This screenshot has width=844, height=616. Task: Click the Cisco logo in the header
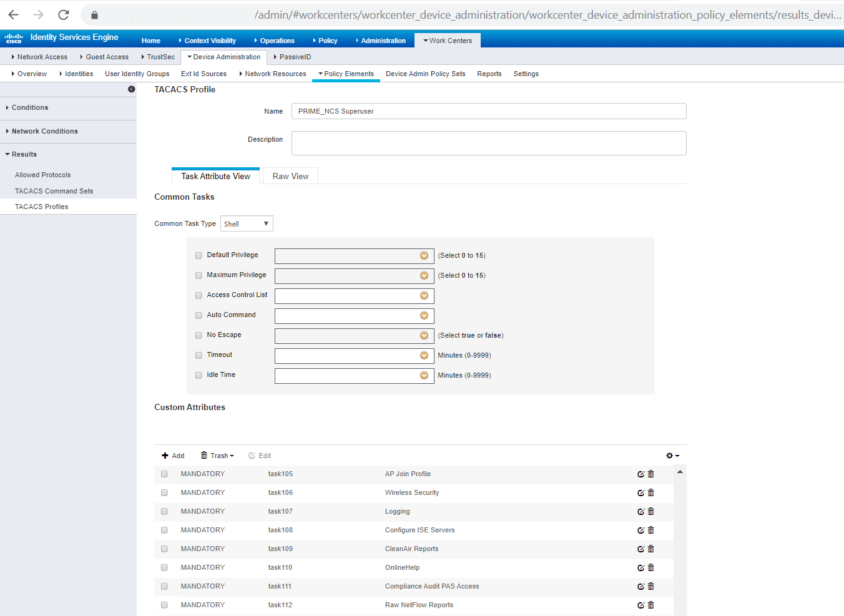pyautogui.click(x=13, y=37)
